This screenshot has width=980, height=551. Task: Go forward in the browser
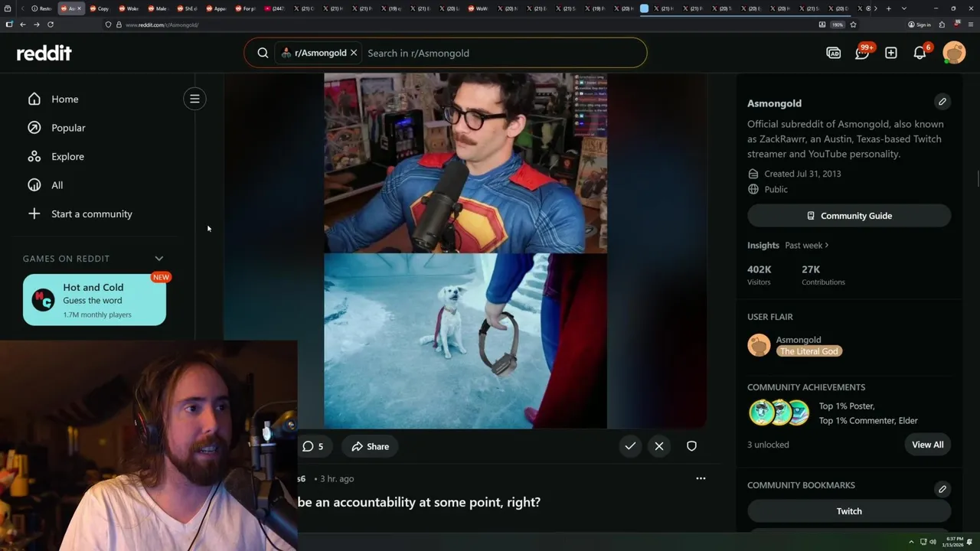point(36,24)
